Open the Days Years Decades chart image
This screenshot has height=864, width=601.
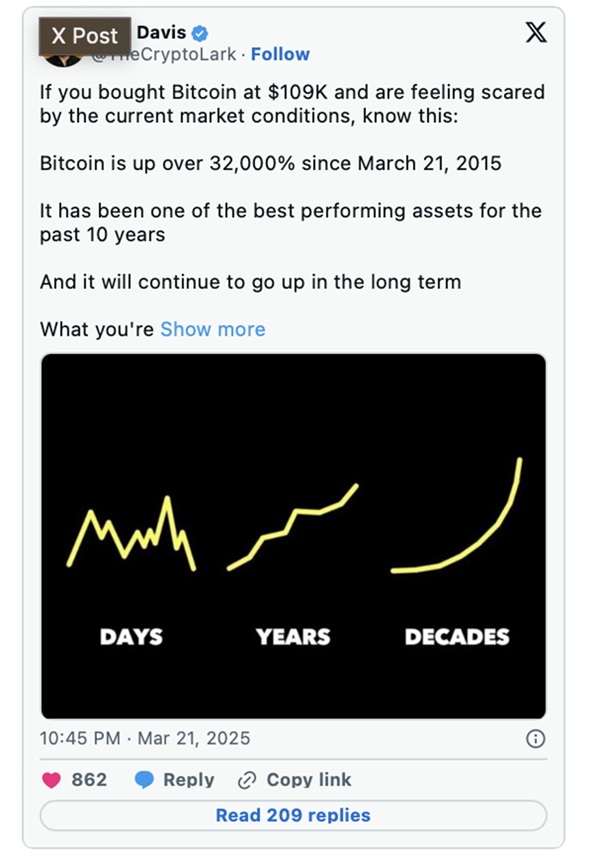pyautogui.click(x=293, y=535)
